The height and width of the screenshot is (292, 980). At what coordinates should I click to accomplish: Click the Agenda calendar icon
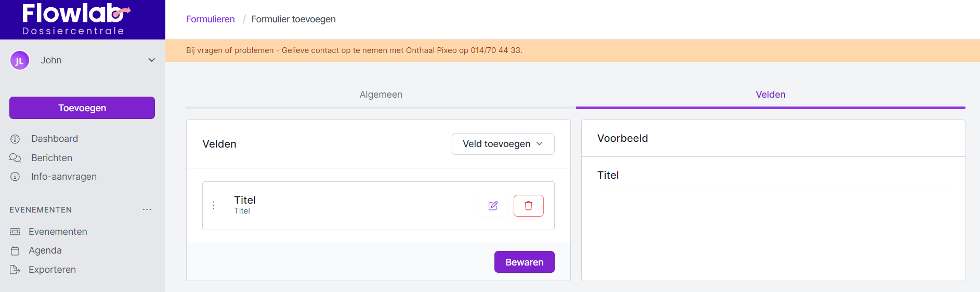(15, 251)
